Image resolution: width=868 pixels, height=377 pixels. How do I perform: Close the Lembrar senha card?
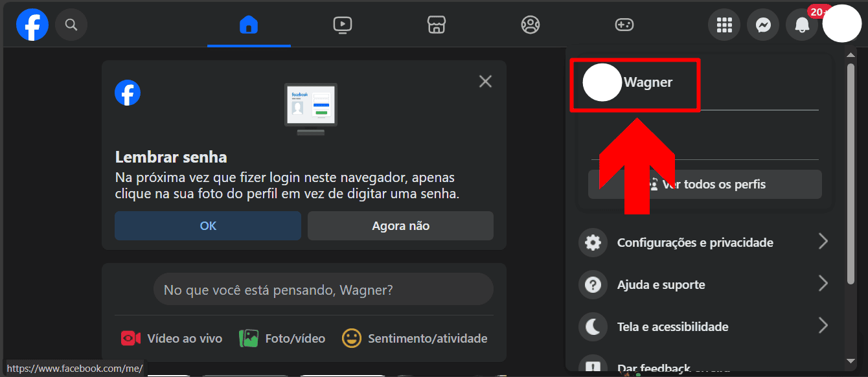[x=485, y=81]
